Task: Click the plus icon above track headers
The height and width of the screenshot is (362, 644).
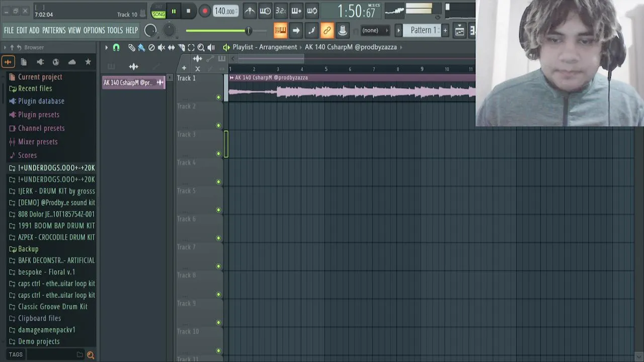Action: 184,68
